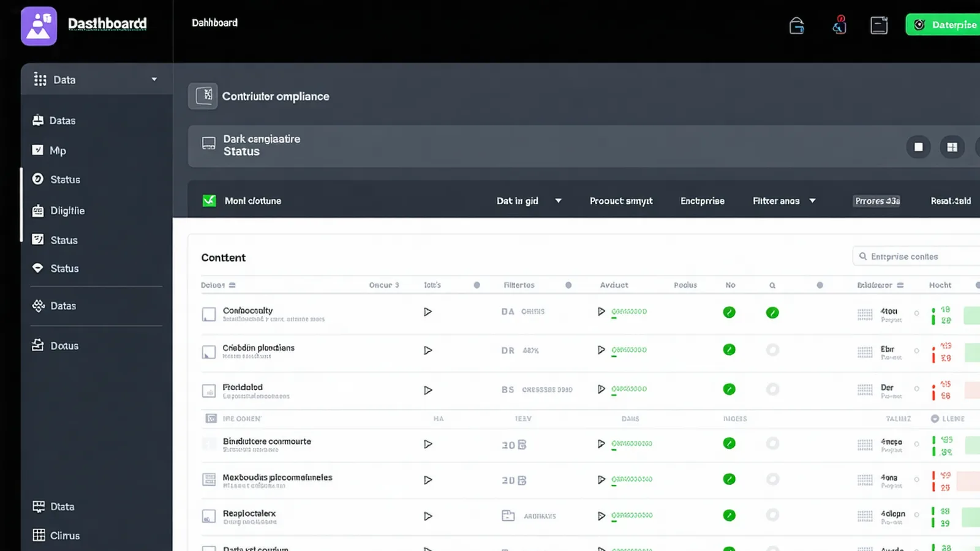Click the Prrores 43a button
The width and height of the screenshot is (980, 551).
tap(877, 201)
